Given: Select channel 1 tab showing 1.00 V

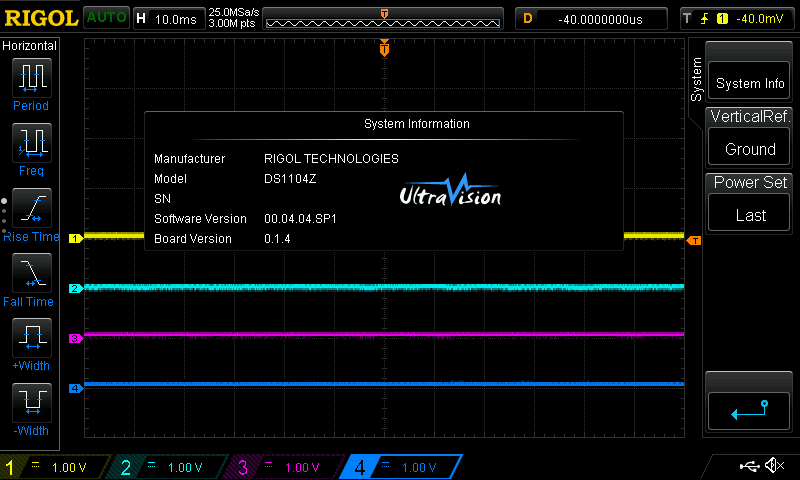Looking at the screenshot, I should [54, 467].
